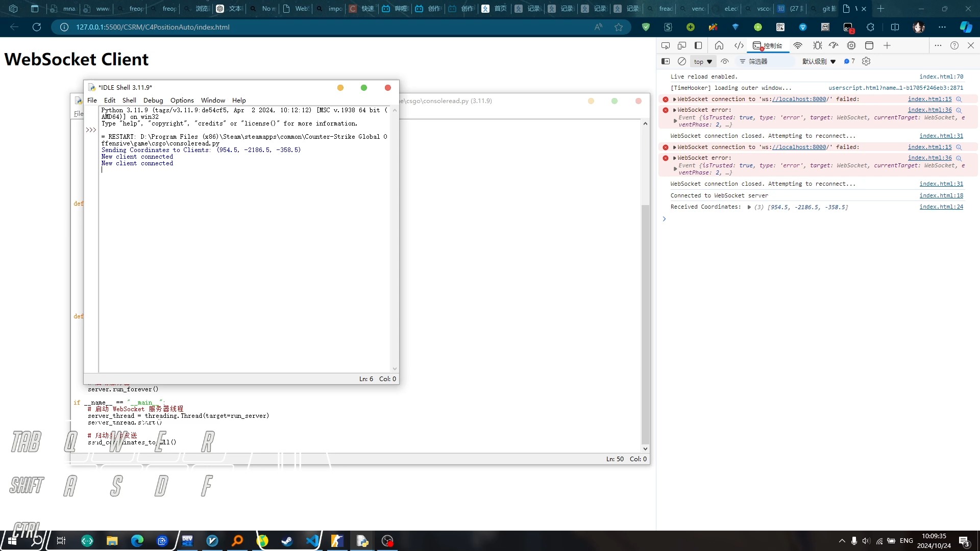Screen dimensions: 980x551
Task: Open the Sources bug icon panel
Action: 817,45
